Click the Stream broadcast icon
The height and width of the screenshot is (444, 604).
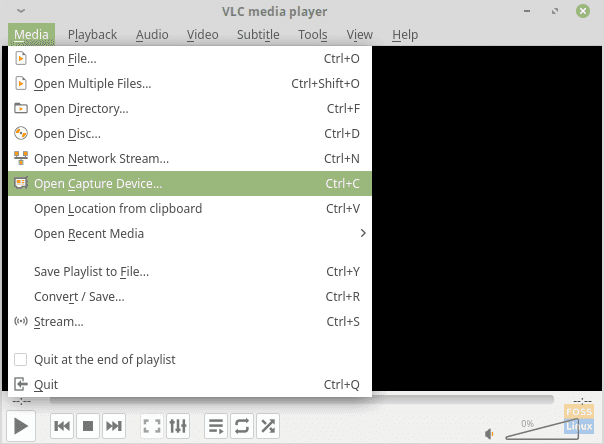[x=21, y=321]
